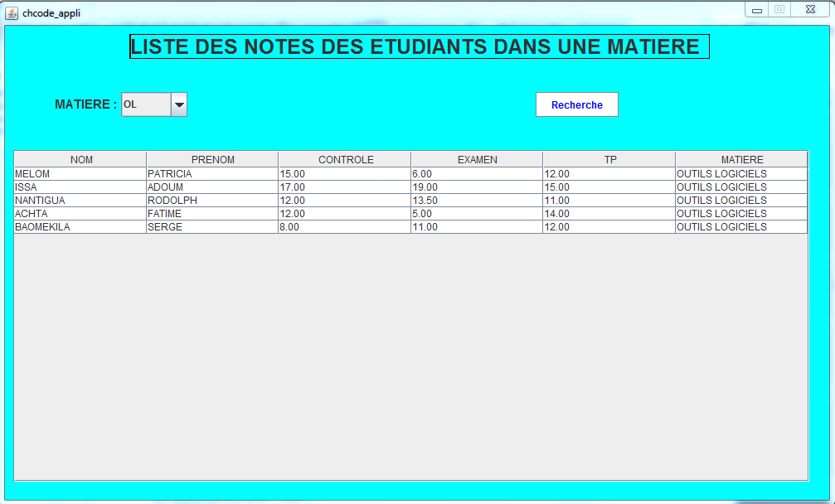This screenshot has height=504, width=835.
Task: Click the title LISTE DES NOTES DES ETUDIANTS
Action: 420,46
